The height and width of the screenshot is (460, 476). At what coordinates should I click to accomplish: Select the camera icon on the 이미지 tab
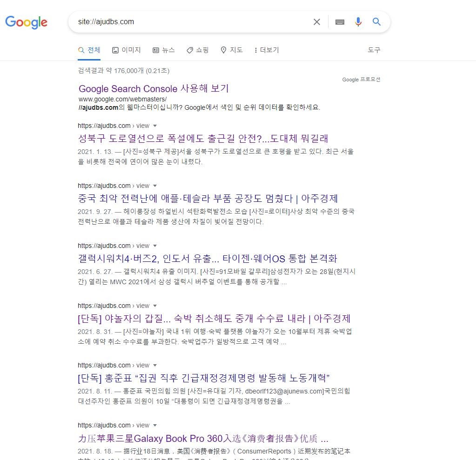coord(115,50)
